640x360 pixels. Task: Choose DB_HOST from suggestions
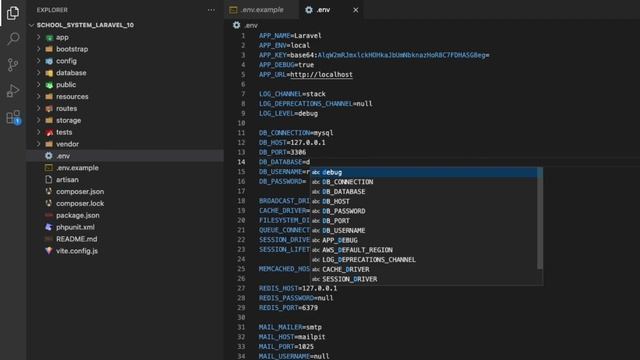point(424,202)
